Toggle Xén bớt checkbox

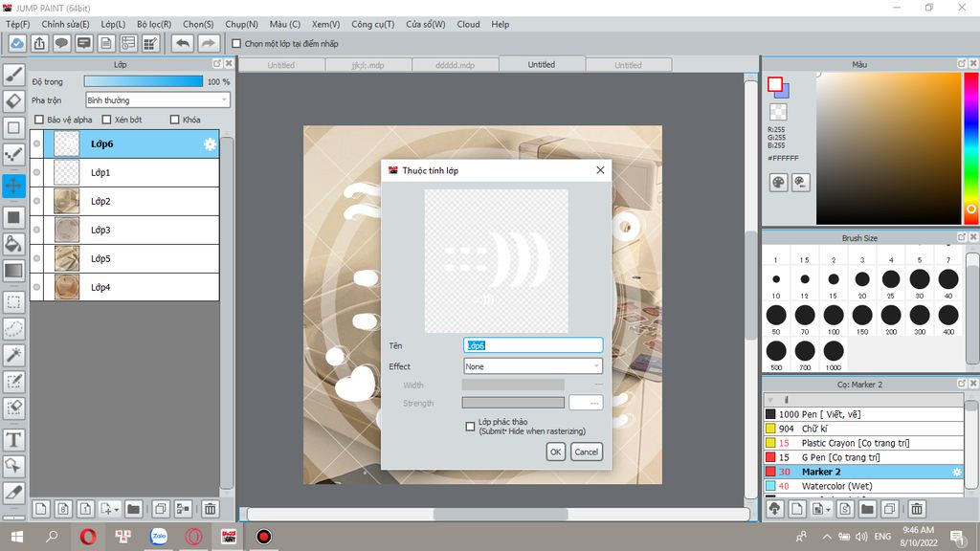[106, 120]
